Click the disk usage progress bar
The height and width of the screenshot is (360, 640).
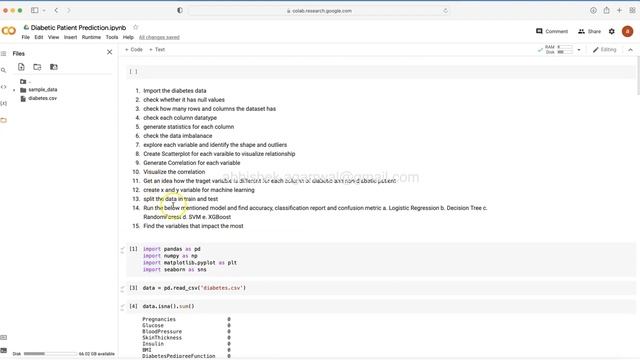pos(50,353)
